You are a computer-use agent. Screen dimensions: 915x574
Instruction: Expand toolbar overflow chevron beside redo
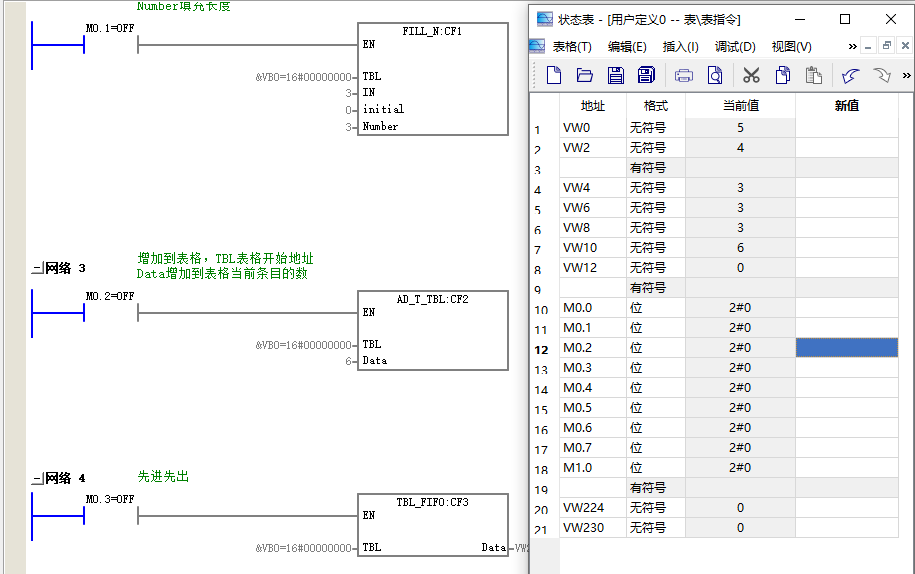[x=906, y=75]
